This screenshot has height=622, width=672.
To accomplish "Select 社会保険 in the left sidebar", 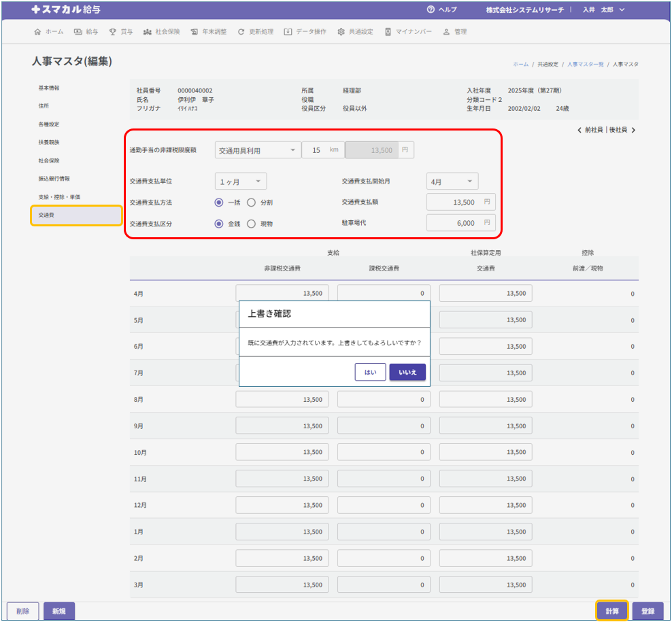I will pyautogui.click(x=49, y=161).
